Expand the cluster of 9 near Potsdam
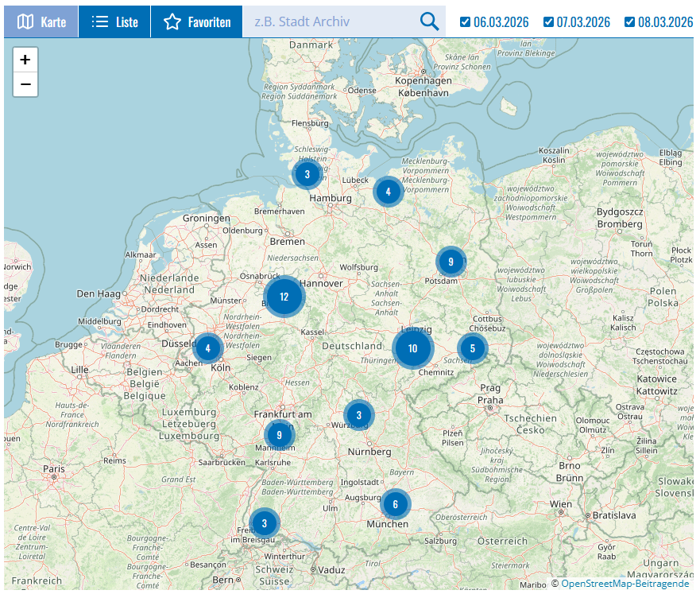Viewport: 700px width, 594px height. pos(451,261)
